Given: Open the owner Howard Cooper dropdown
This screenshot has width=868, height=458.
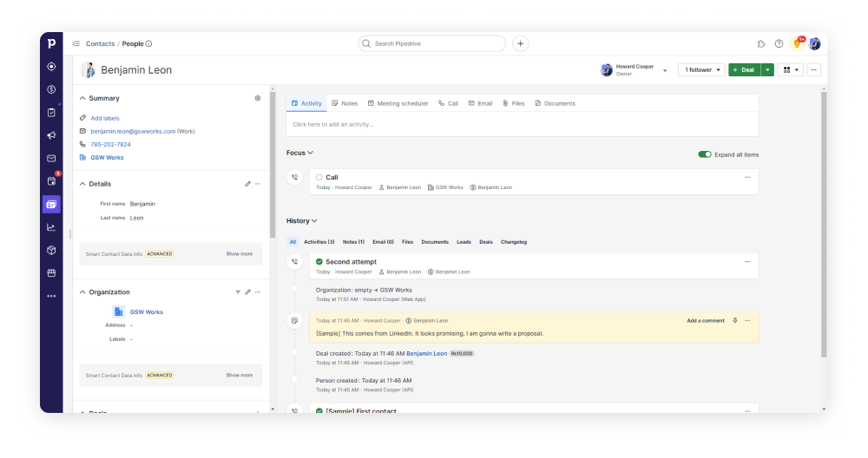Looking at the screenshot, I should (x=665, y=70).
